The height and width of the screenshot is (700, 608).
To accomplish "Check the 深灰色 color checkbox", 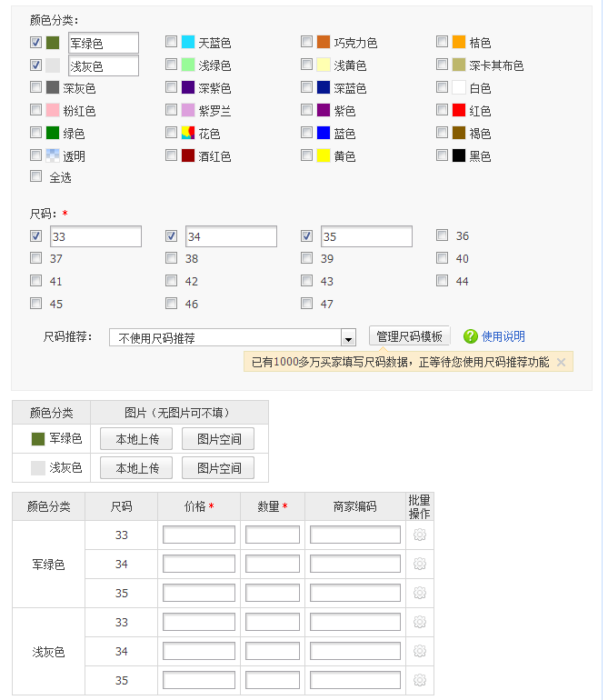I will pyautogui.click(x=35, y=86).
